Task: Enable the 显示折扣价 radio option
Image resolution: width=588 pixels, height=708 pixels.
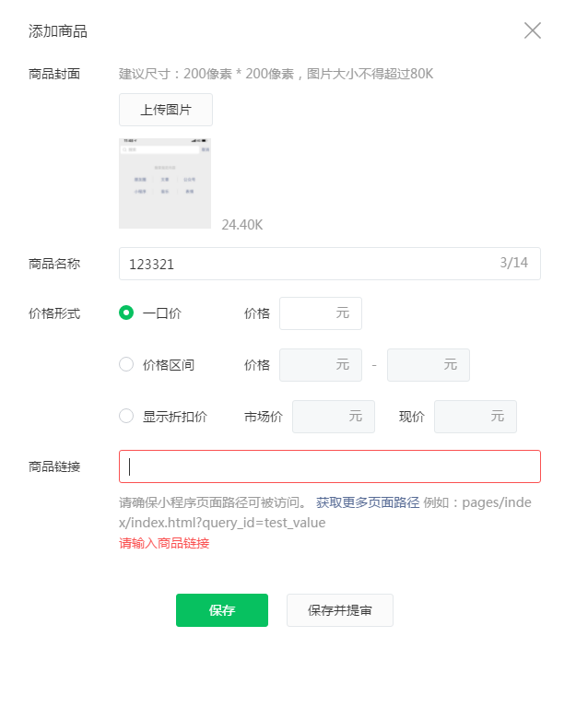Action: coord(127,416)
